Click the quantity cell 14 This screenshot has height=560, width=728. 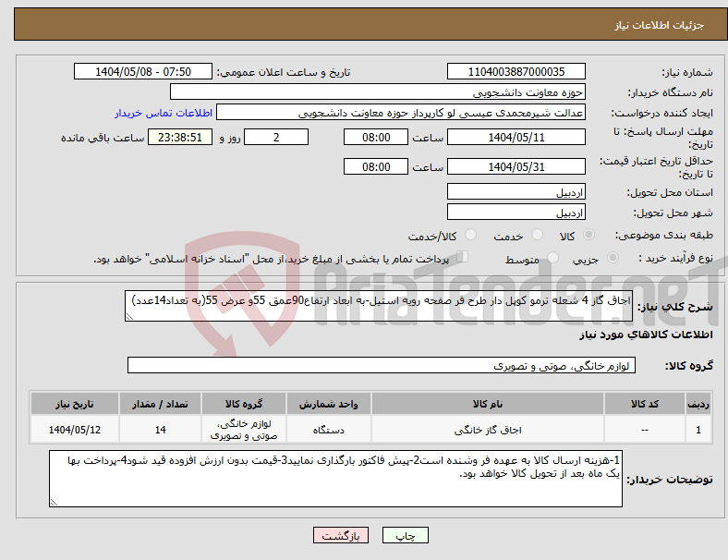[x=160, y=430]
